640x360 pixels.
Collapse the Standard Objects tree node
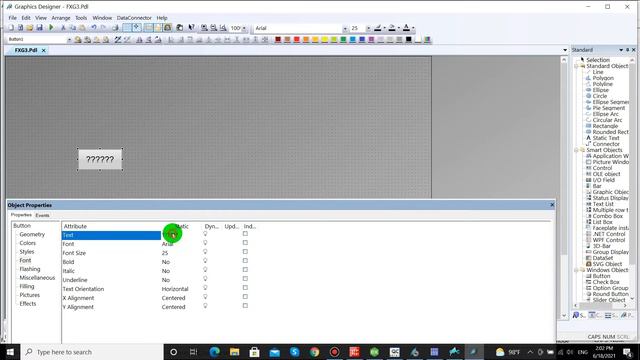point(577,66)
